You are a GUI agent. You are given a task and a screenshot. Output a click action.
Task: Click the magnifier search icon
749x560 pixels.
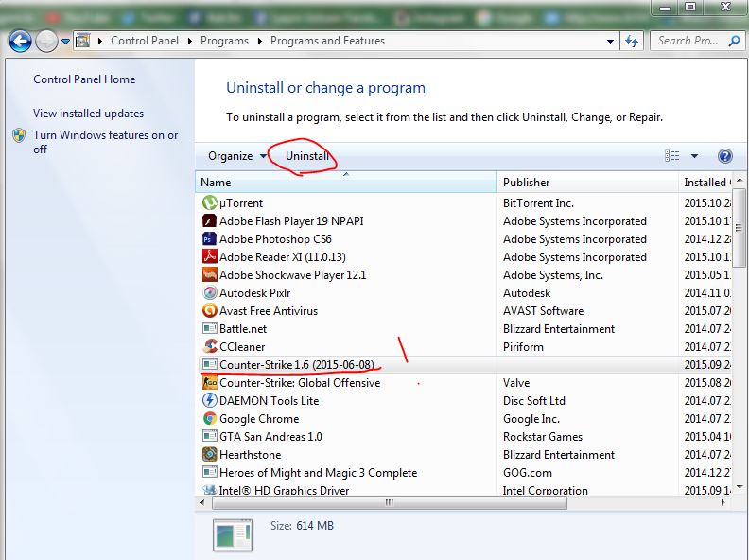tap(734, 41)
